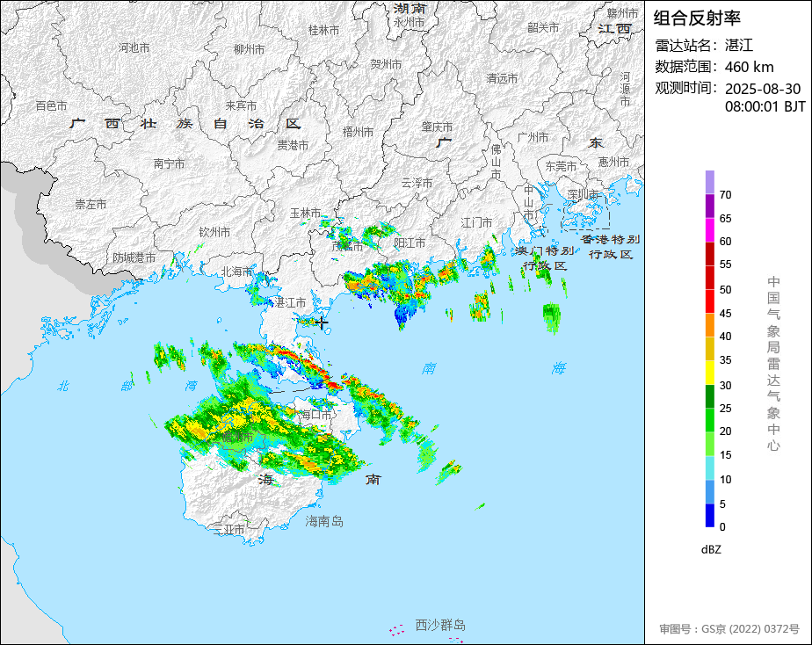Click the 香港特别行政区 label

coord(611,247)
